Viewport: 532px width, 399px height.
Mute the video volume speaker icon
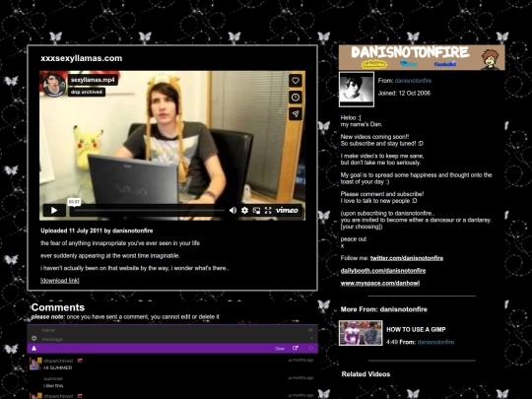(233, 211)
